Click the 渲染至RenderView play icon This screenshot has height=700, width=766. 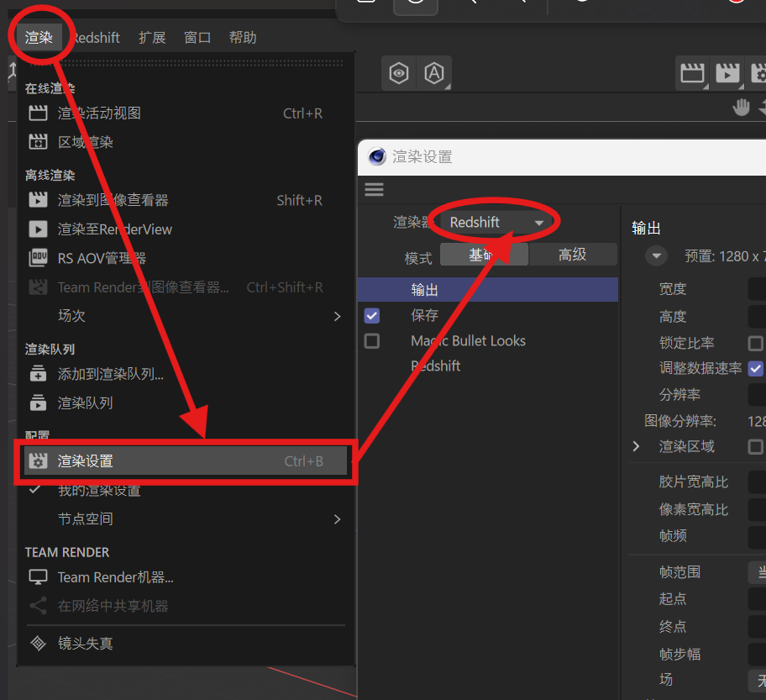click(38, 229)
